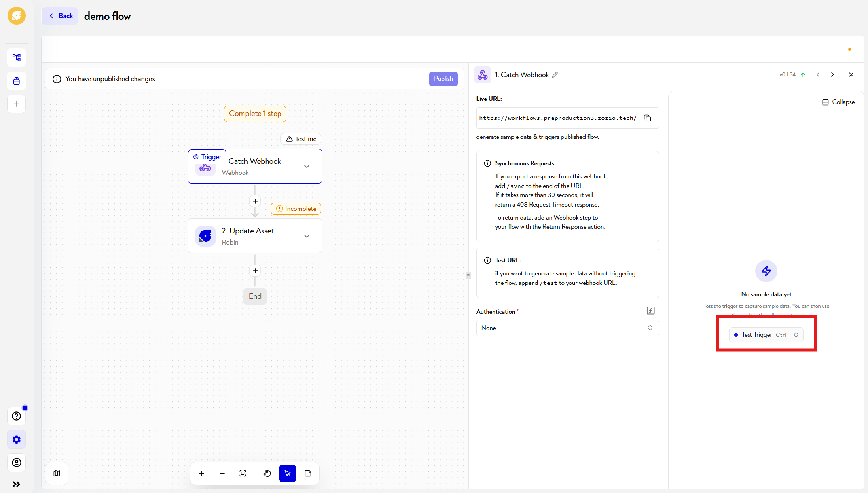Viewport: 868px width, 493px height.
Task: Click the sidebar plus add icon
Action: (17, 104)
